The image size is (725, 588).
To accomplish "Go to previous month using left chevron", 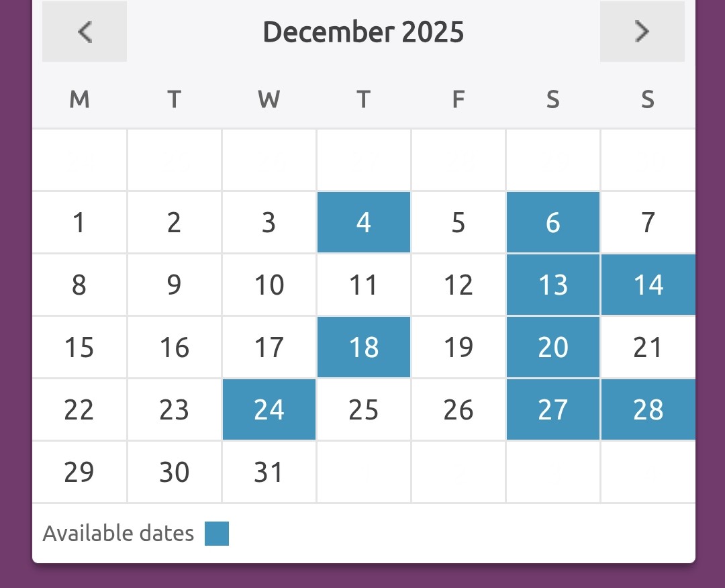I will pyautogui.click(x=85, y=32).
